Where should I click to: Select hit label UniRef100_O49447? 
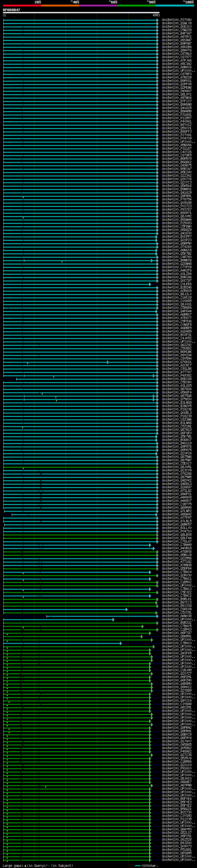point(177,91)
